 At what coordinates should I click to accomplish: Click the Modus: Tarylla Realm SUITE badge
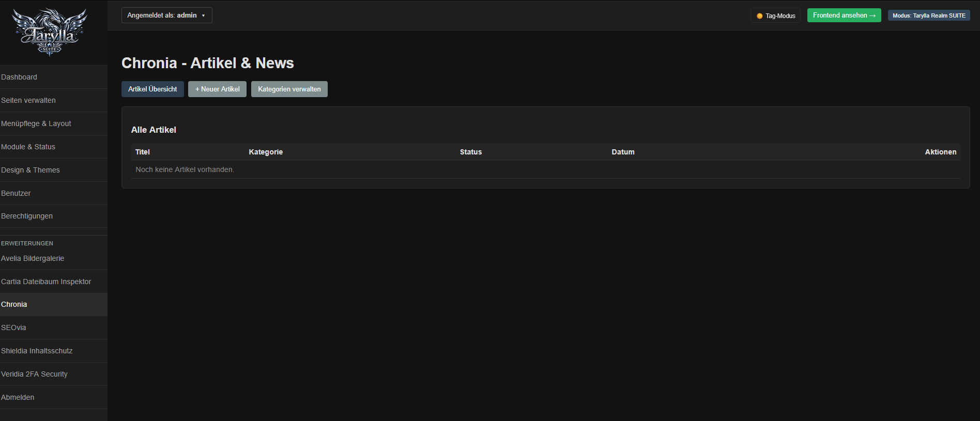929,15
